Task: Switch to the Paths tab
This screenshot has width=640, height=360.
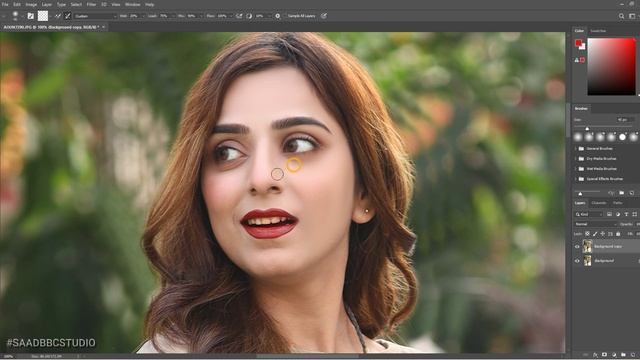Action: [618, 203]
